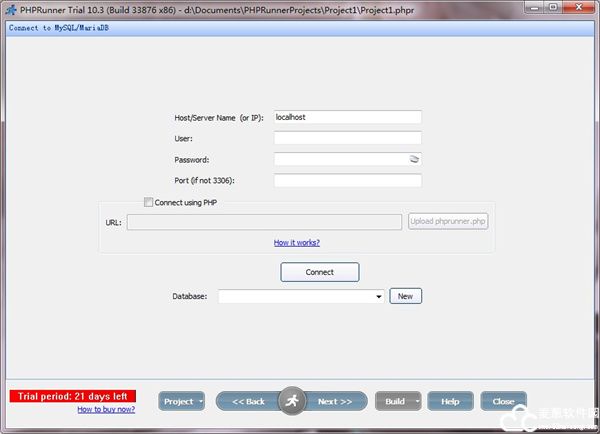Expand the Build button dropdown arrow
The image size is (600, 434).
417,401
